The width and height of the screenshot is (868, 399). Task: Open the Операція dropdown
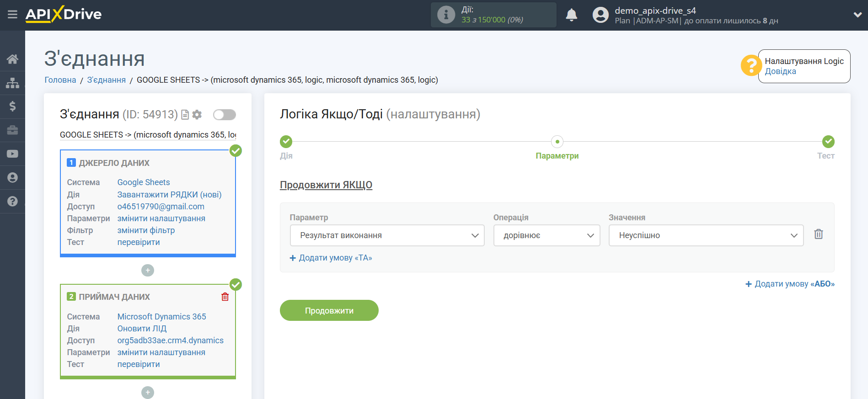[547, 235]
